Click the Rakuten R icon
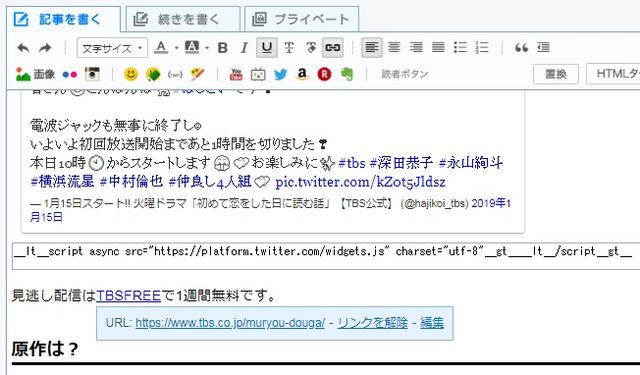 324,74
